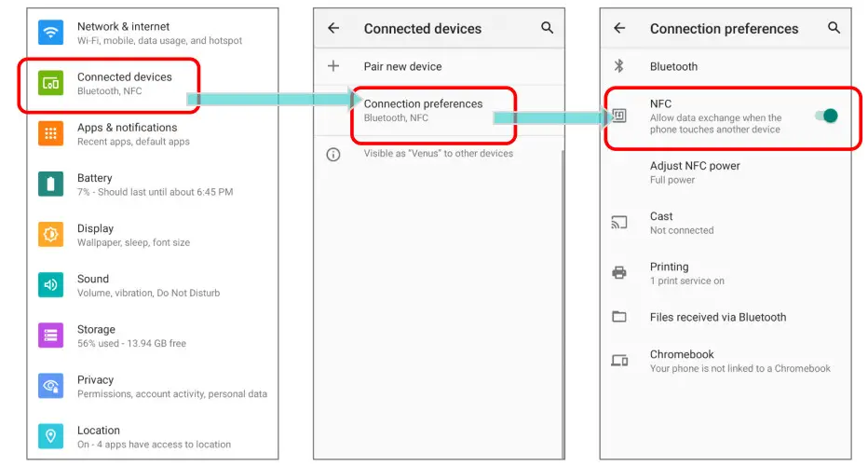The height and width of the screenshot is (466, 868).
Task: Go back from Connected devices screen
Action: pyautogui.click(x=333, y=28)
